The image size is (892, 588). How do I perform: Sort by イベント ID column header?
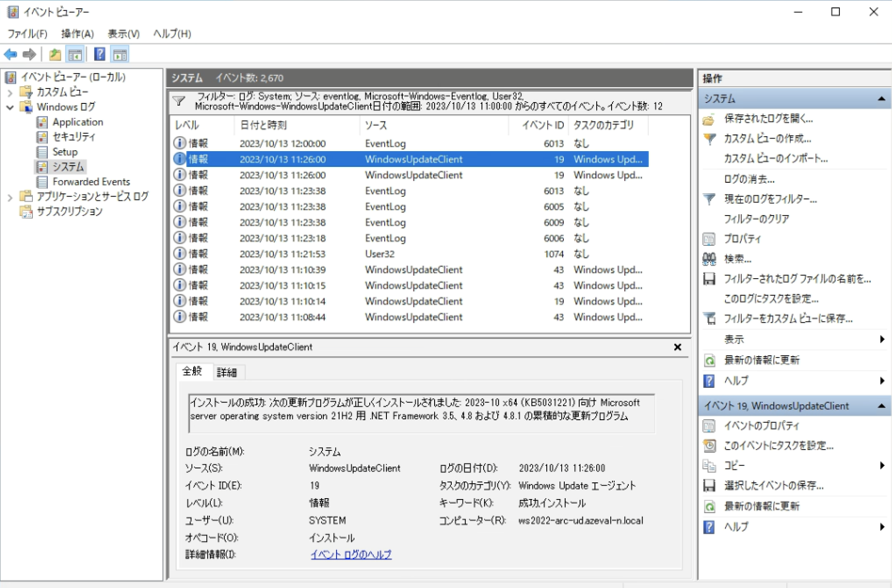click(538, 125)
